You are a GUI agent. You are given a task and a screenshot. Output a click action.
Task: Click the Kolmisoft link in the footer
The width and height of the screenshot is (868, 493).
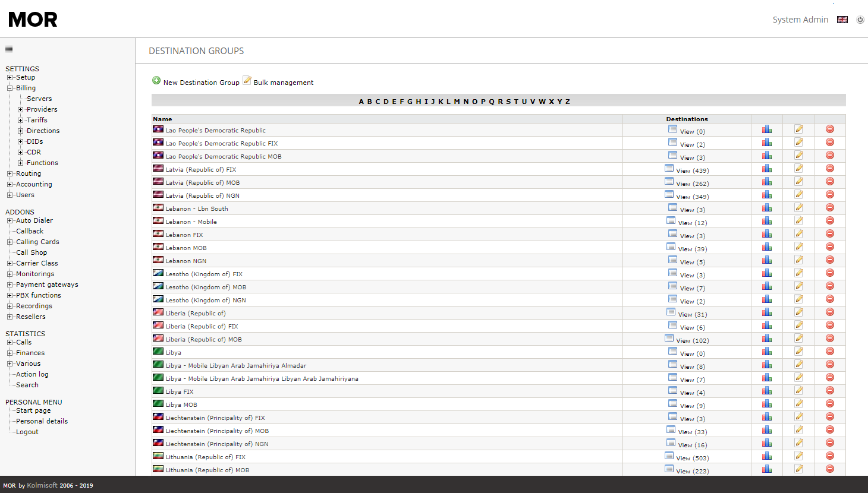(x=42, y=485)
